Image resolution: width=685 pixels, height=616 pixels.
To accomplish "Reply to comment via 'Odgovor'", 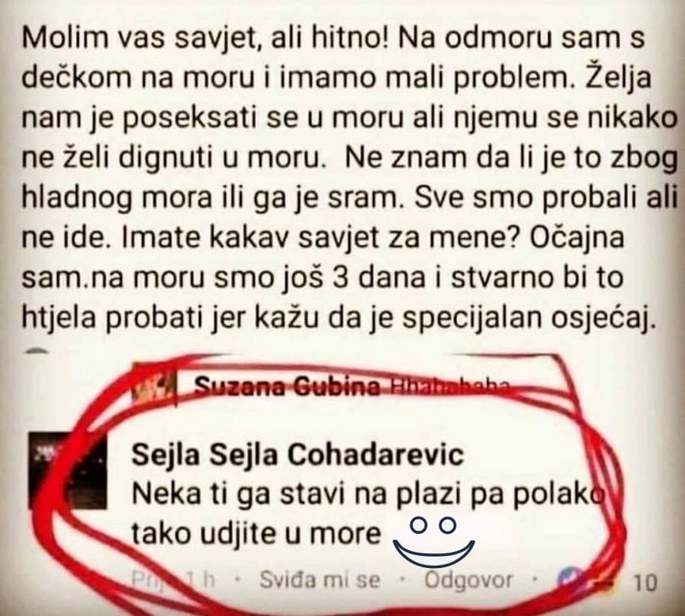I will pyautogui.click(x=468, y=581).
